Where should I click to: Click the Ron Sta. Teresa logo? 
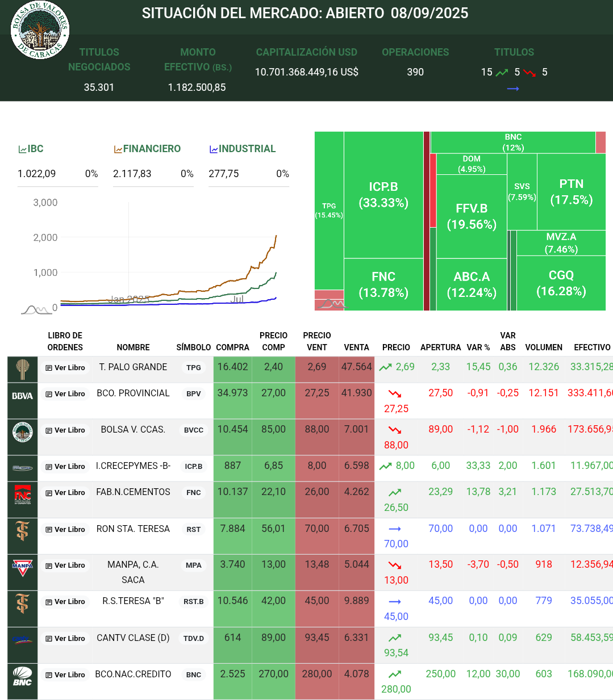[x=23, y=531]
